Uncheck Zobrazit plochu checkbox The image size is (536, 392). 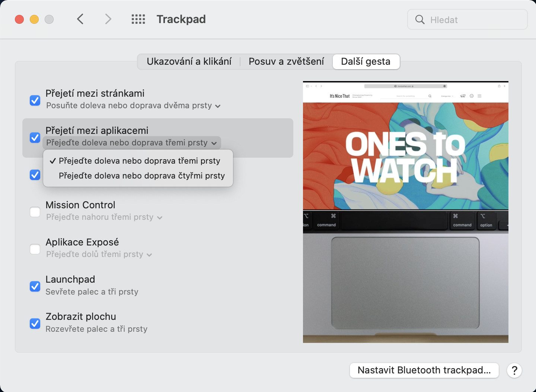[x=35, y=323]
